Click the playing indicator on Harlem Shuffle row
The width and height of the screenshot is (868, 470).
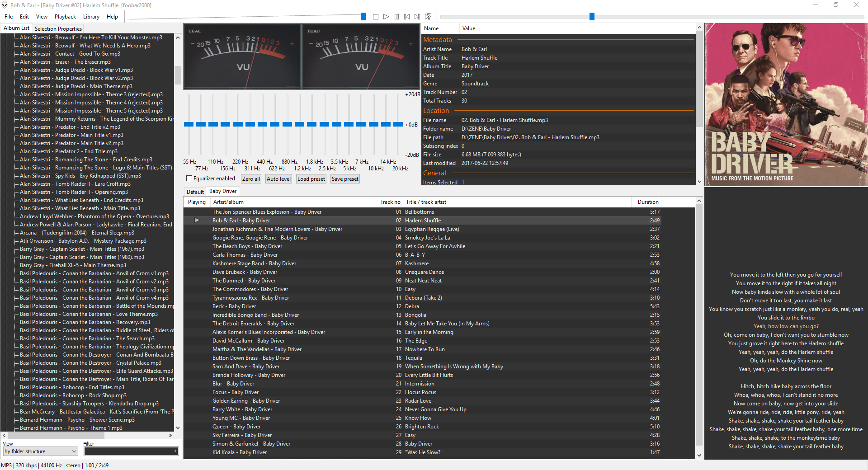pyautogui.click(x=197, y=221)
